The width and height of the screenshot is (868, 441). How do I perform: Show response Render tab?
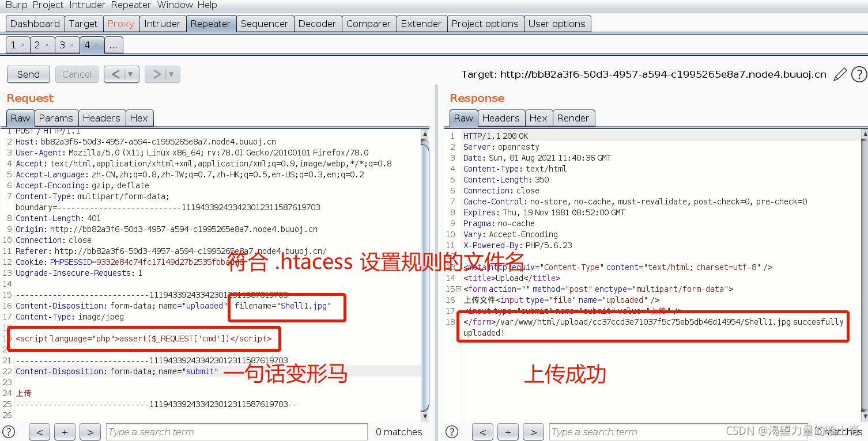click(x=573, y=118)
